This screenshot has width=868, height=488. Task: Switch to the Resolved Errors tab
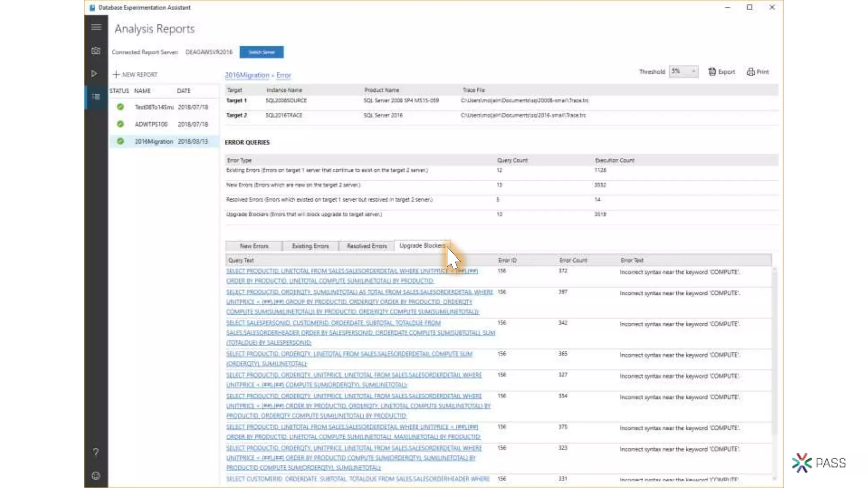click(367, 246)
